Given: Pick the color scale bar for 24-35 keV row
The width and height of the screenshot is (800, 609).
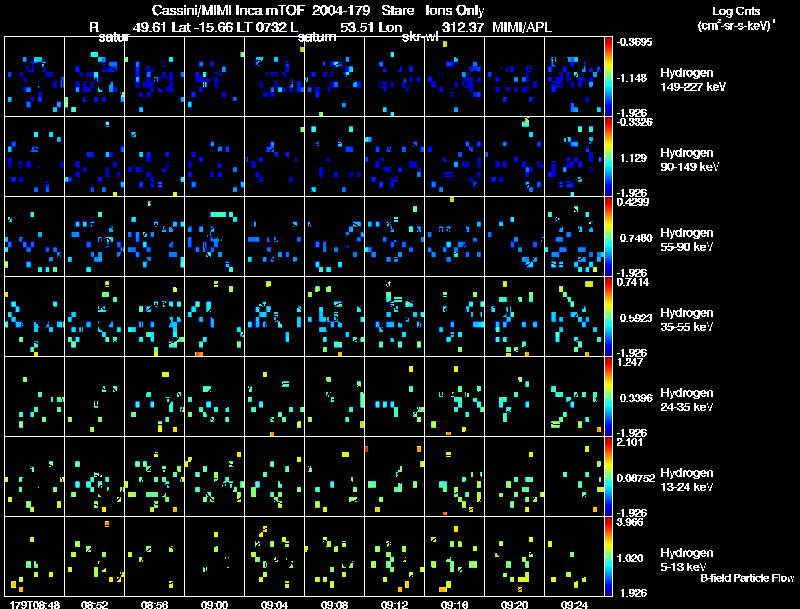Looking at the screenshot, I should [x=608, y=397].
